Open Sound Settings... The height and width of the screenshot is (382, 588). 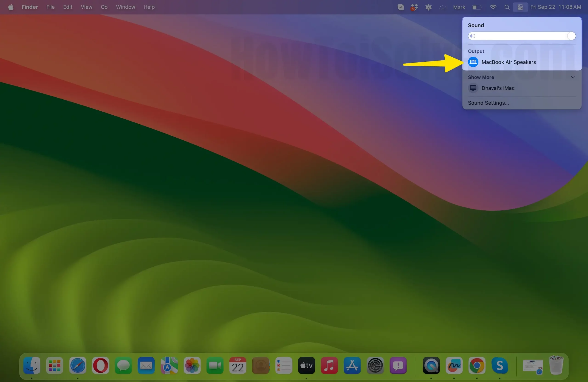[x=488, y=103]
